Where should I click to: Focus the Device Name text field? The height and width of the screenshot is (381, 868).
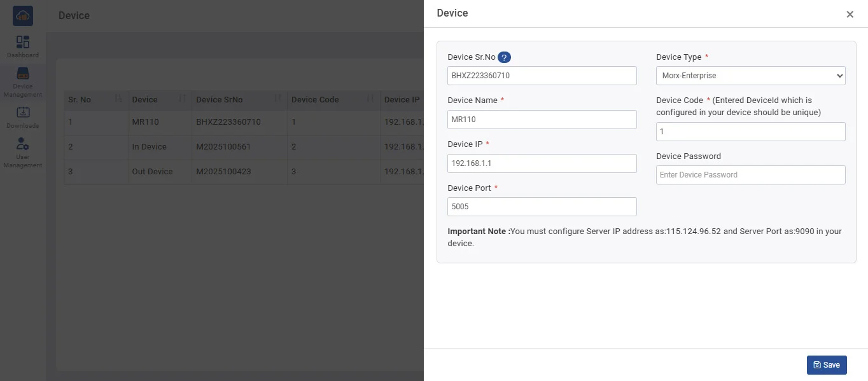542,120
